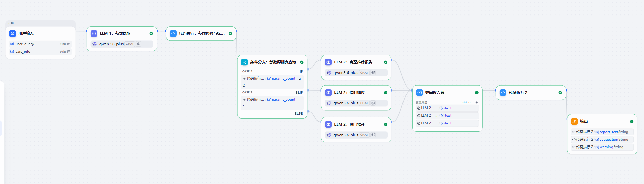The height and width of the screenshot is (184, 644).
Task: Click the LLM icon on 热门推荐 node
Action: coord(328,124)
